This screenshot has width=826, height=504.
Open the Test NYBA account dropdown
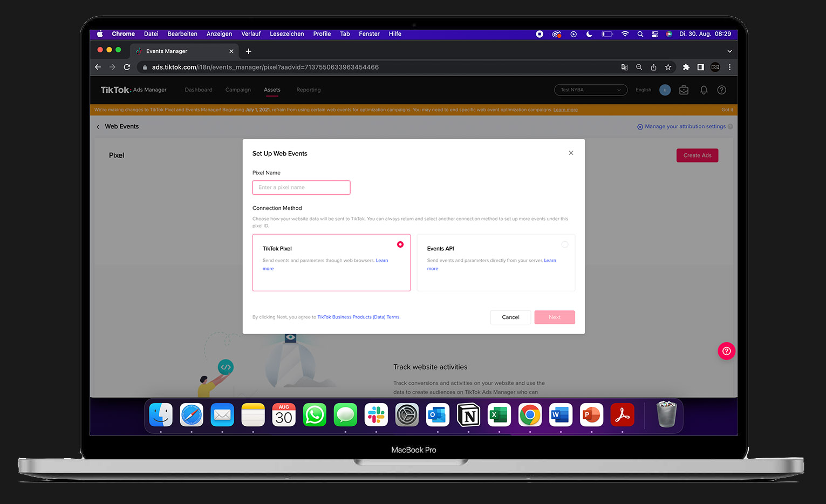(591, 90)
